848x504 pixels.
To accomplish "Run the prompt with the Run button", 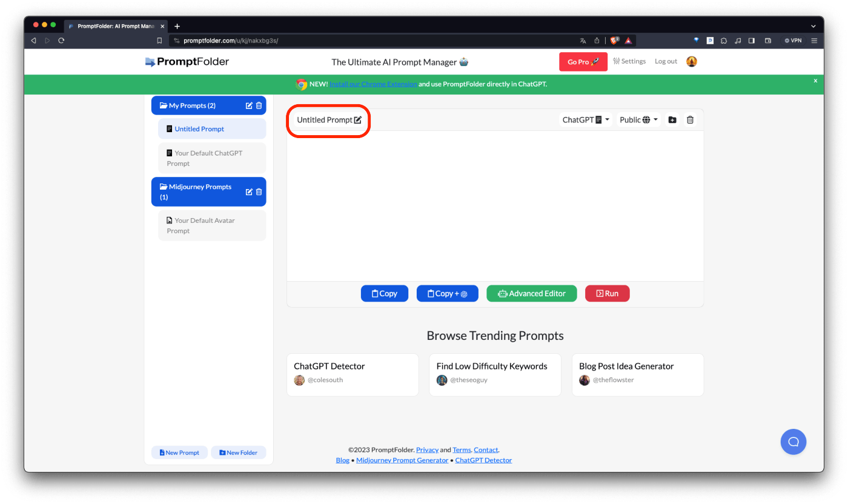I will (607, 293).
